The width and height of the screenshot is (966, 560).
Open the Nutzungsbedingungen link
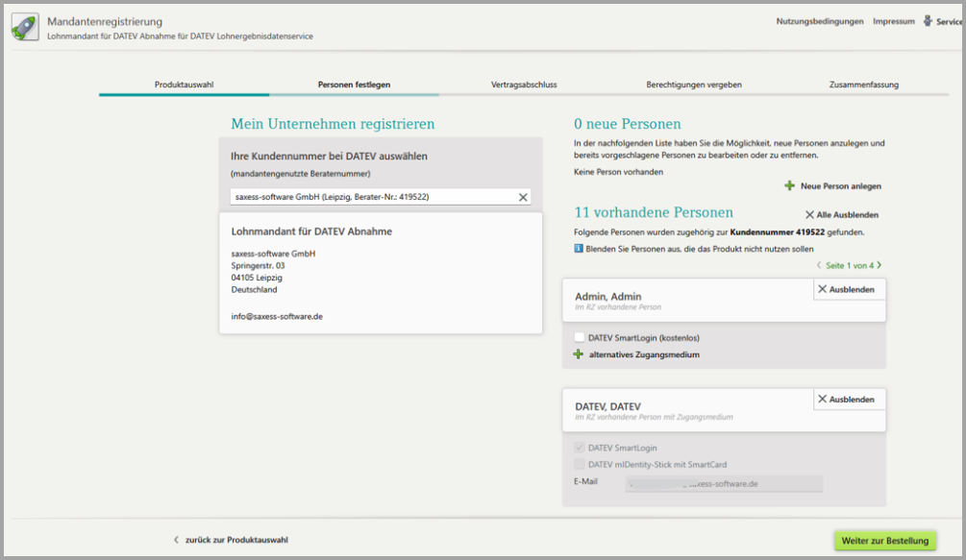coord(819,21)
